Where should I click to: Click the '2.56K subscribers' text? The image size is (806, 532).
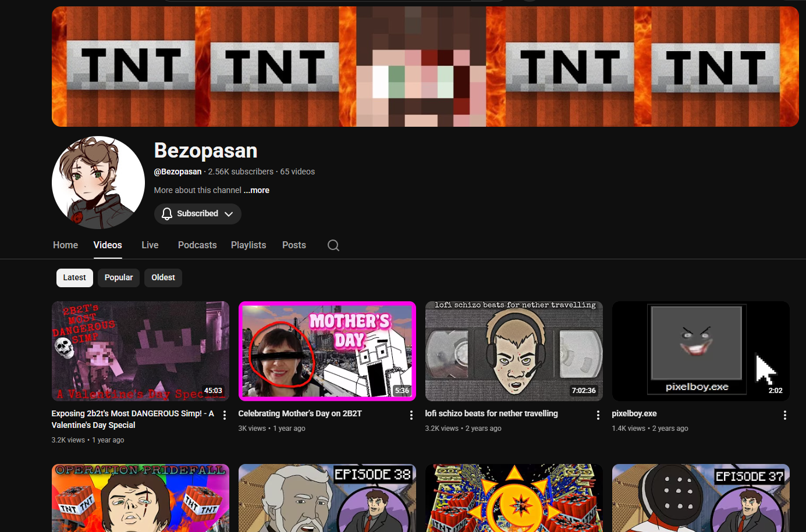pyautogui.click(x=241, y=172)
